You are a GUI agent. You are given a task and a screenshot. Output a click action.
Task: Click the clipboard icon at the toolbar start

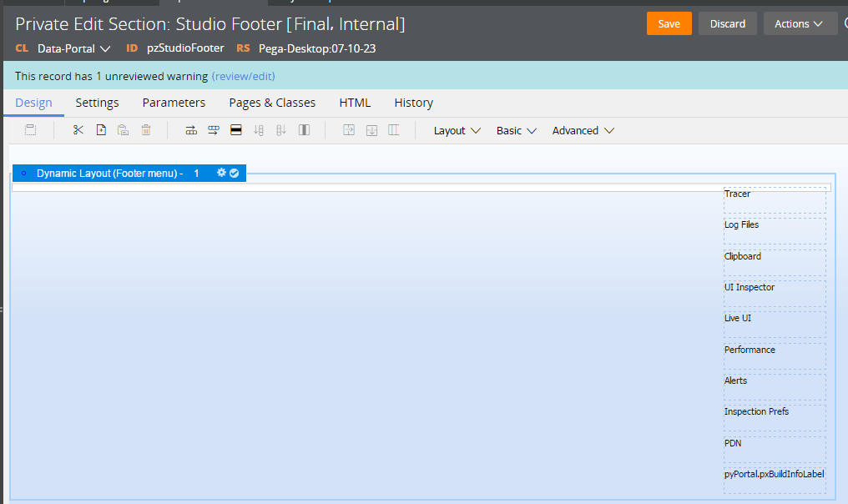point(31,130)
